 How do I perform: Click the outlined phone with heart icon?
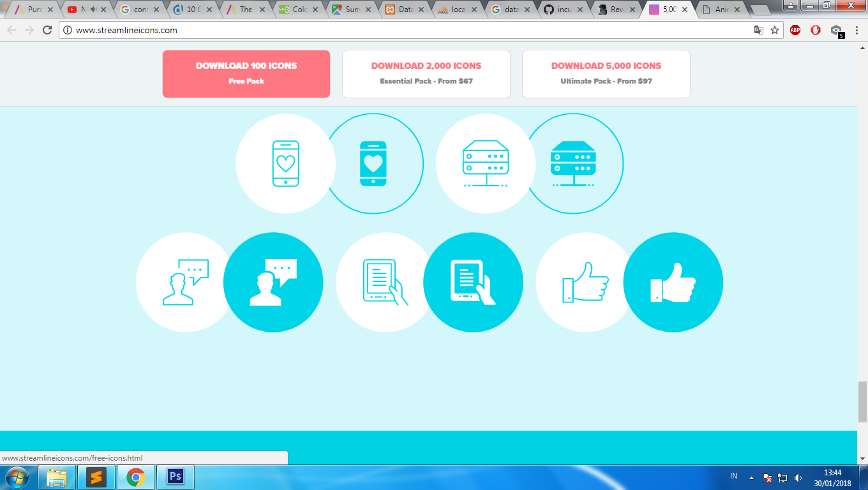285,164
